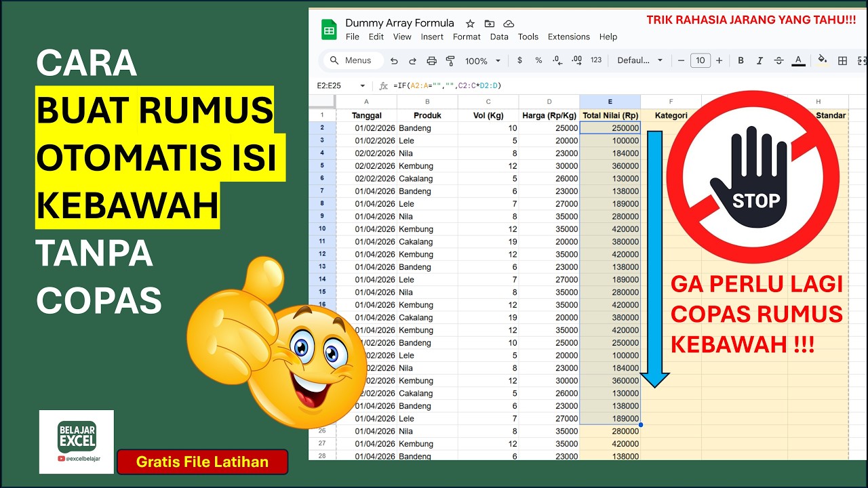Click the fx function icon

click(383, 86)
